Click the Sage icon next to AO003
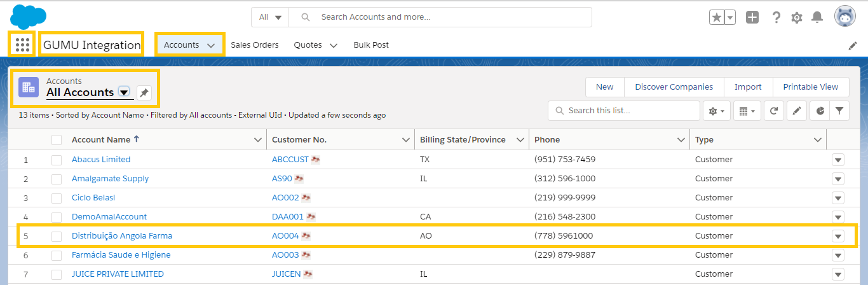The image size is (868, 285). pos(306,255)
